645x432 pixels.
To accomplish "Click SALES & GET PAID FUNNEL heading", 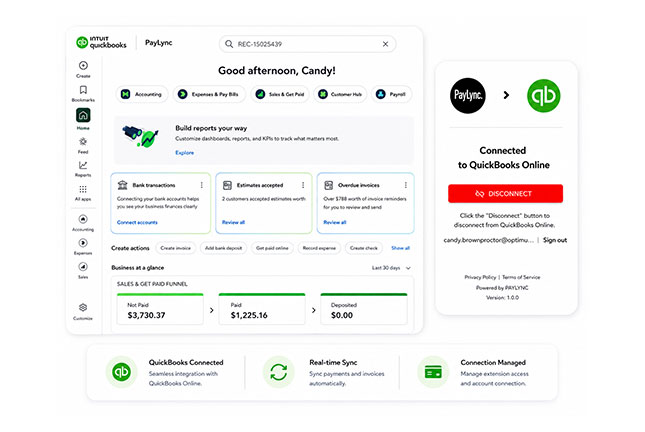I will [152, 284].
